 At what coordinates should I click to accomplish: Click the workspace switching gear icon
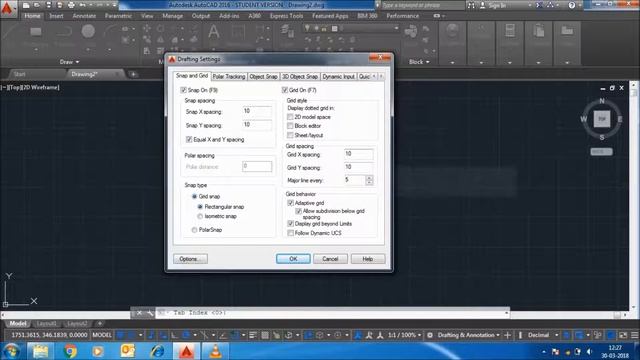(x=430, y=335)
